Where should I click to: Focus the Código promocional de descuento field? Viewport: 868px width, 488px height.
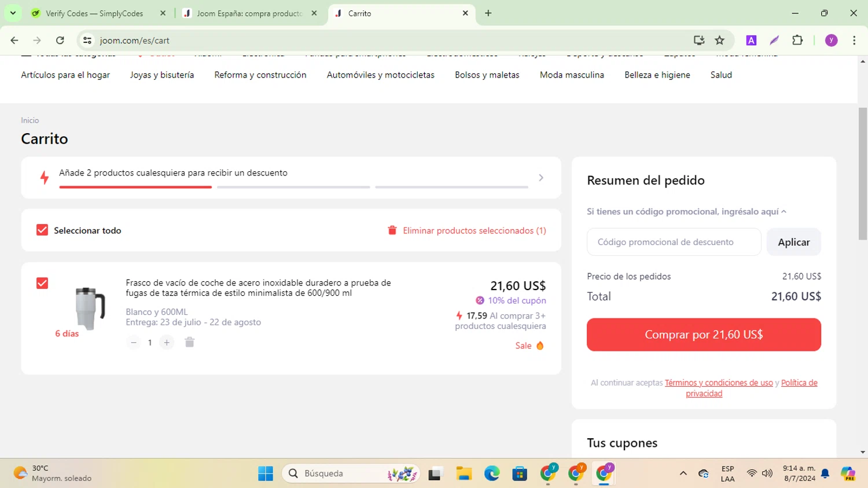(x=674, y=242)
